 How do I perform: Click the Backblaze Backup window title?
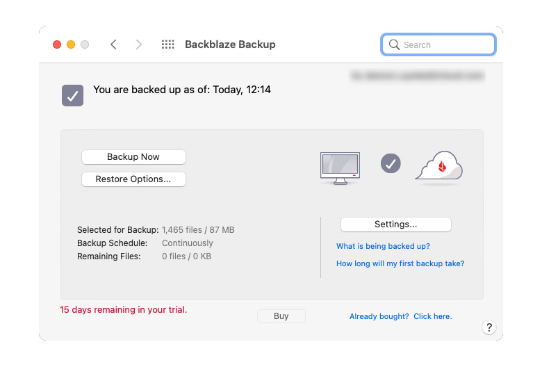click(x=230, y=44)
